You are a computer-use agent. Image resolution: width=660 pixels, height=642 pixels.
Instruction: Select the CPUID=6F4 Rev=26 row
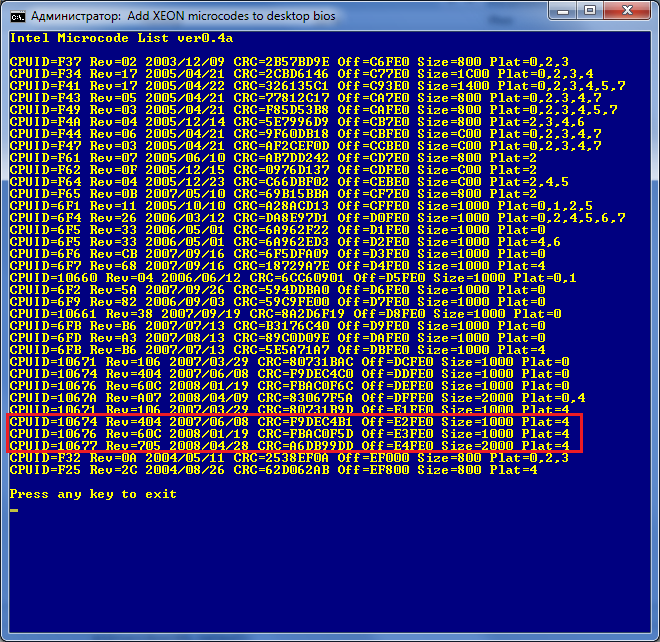(317, 218)
